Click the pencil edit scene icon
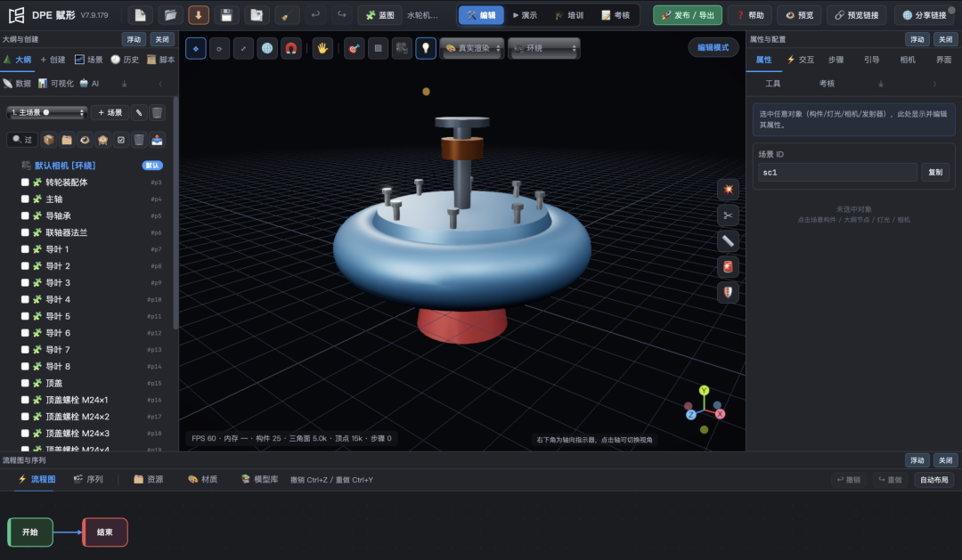Image resolution: width=962 pixels, height=560 pixels. [x=139, y=113]
